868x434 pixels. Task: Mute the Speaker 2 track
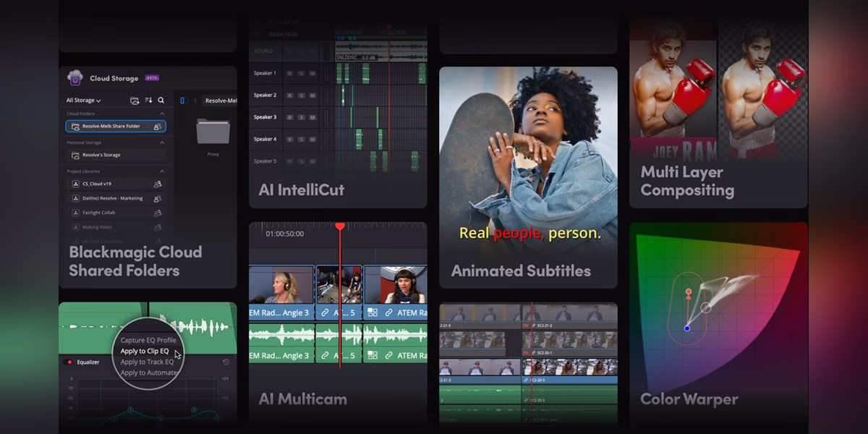click(312, 95)
